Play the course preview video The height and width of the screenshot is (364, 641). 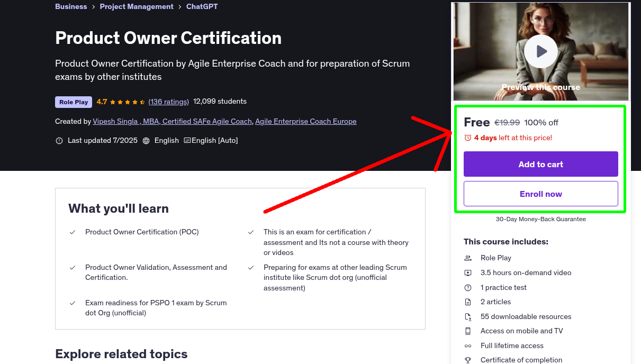pos(541,51)
